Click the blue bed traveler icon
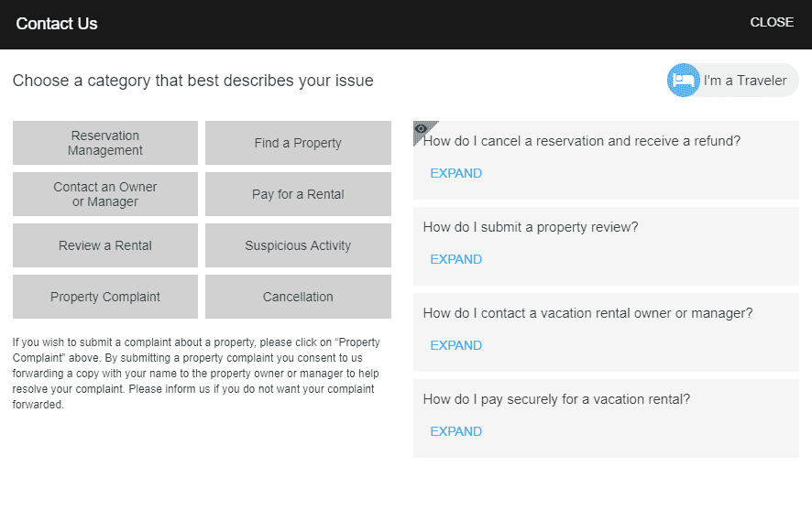Viewport: 812px width, 532px height. 684,81
